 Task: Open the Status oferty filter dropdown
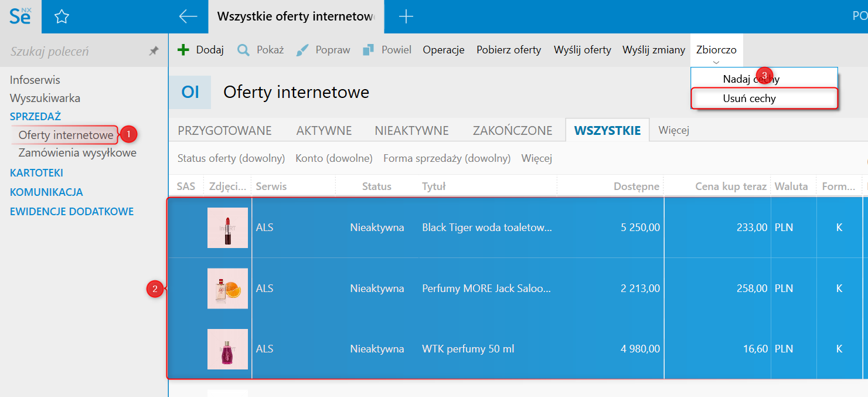click(231, 158)
